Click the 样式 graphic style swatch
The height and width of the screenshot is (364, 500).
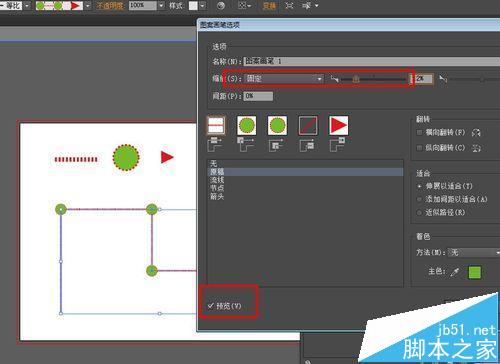pyautogui.click(x=193, y=6)
